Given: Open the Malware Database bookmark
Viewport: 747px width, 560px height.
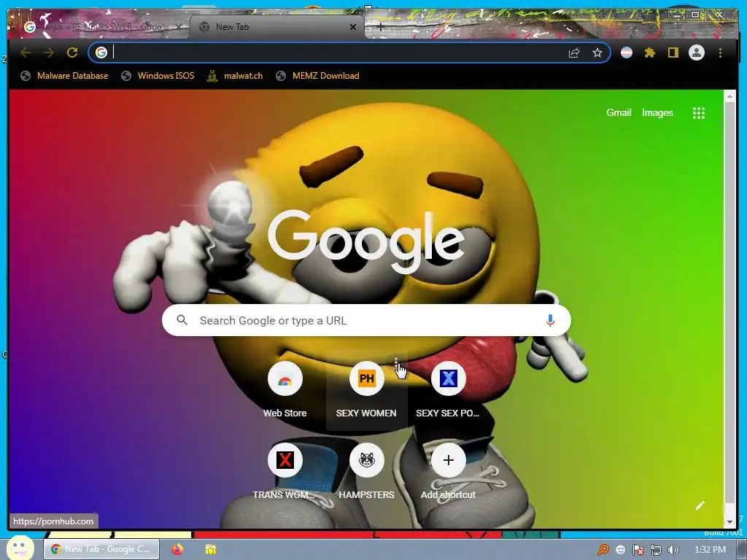Looking at the screenshot, I should [64, 76].
